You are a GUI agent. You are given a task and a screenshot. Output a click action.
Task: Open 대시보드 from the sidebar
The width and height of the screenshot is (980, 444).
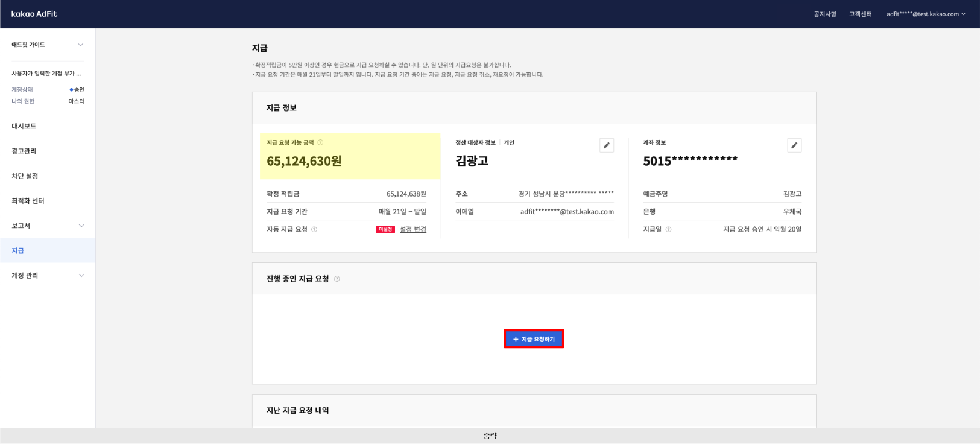[24, 126]
